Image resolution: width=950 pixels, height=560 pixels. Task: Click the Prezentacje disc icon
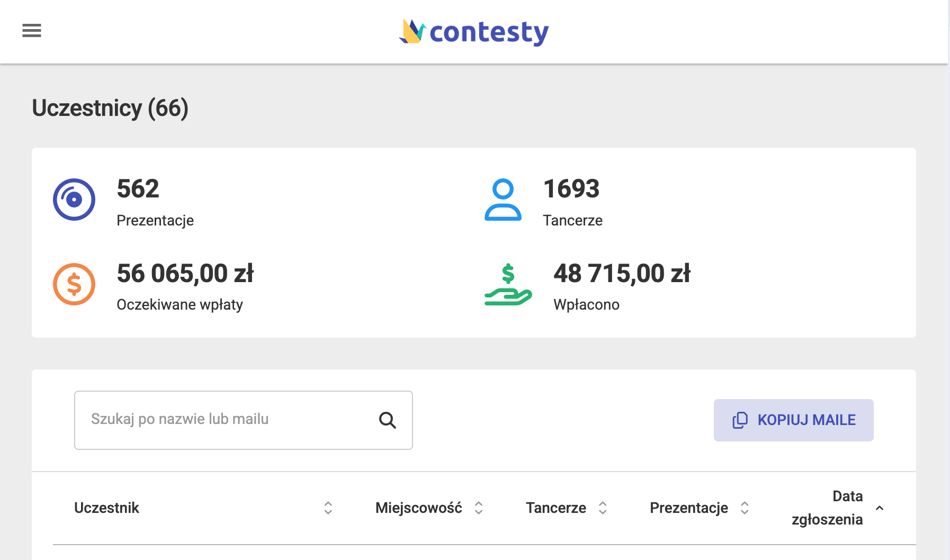(74, 200)
